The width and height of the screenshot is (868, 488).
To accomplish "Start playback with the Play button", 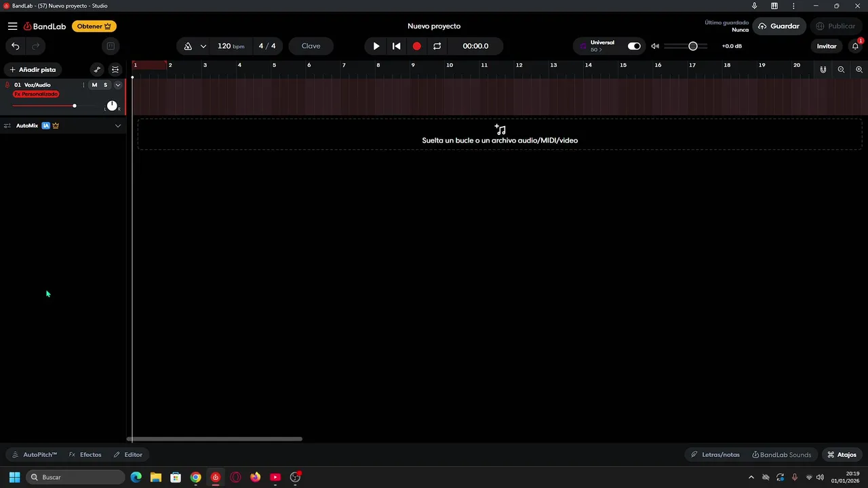I will tap(376, 46).
